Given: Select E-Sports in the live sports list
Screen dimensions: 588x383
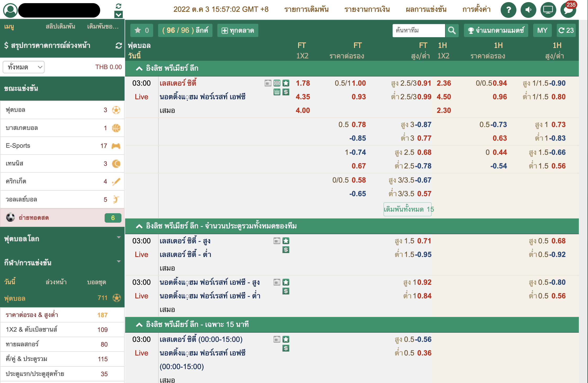Looking at the screenshot, I should coord(62,146).
